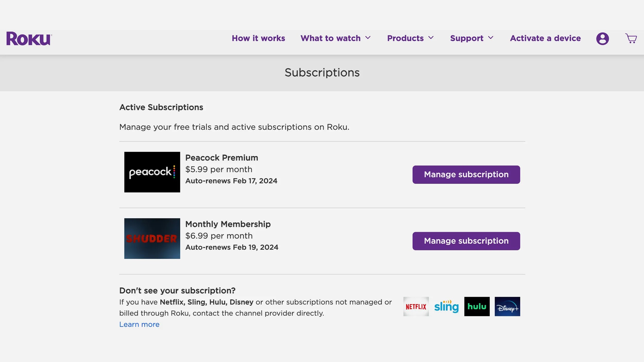
Task: Expand the Products dropdown chevron
Action: click(x=431, y=38)
